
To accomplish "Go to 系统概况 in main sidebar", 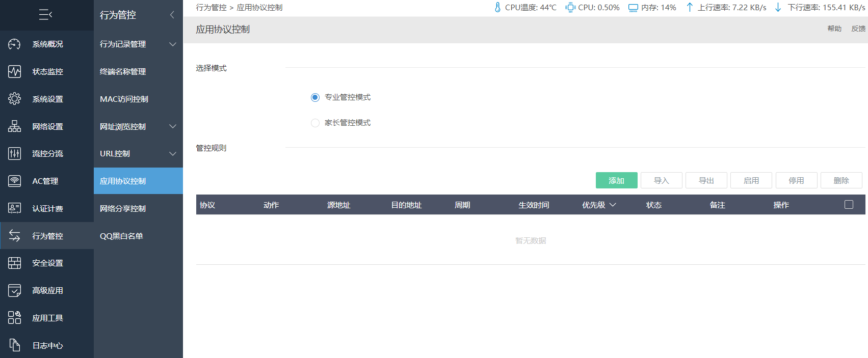I will (47, 44).
